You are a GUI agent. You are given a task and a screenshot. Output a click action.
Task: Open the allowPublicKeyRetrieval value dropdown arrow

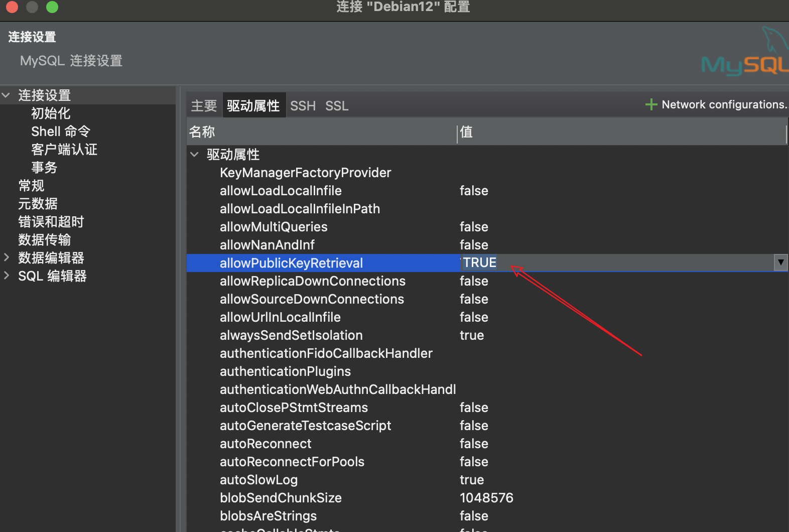point(780,262)
